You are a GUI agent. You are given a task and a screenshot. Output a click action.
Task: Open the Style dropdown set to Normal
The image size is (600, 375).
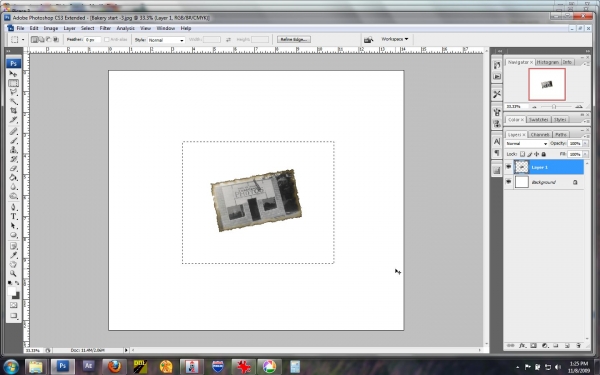pyautogui.click(x=166, y=40)
